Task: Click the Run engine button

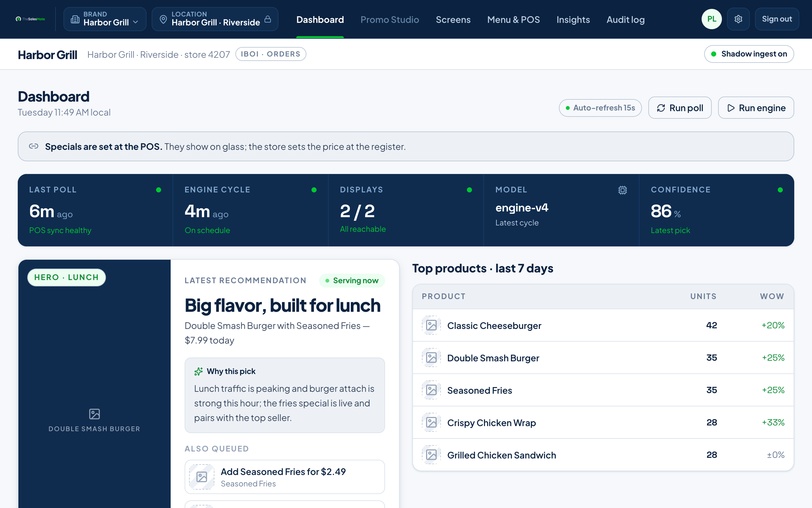Action: (756, 108)
